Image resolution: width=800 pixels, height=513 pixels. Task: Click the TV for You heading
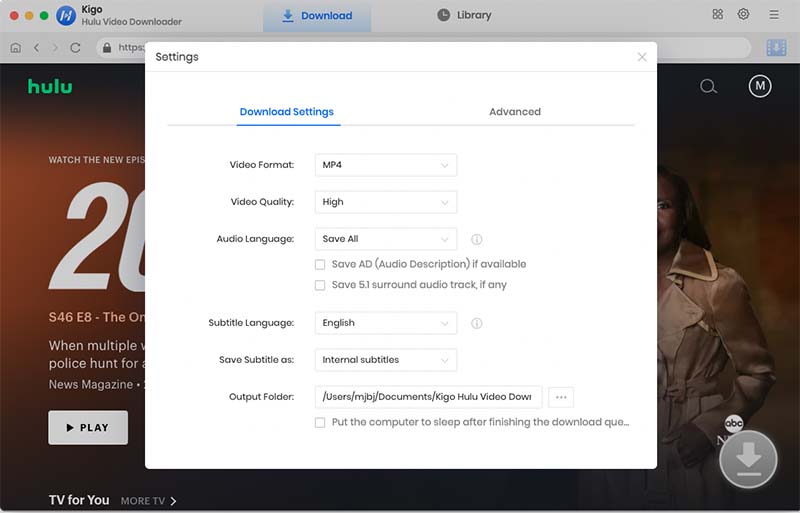coord(79,500)
